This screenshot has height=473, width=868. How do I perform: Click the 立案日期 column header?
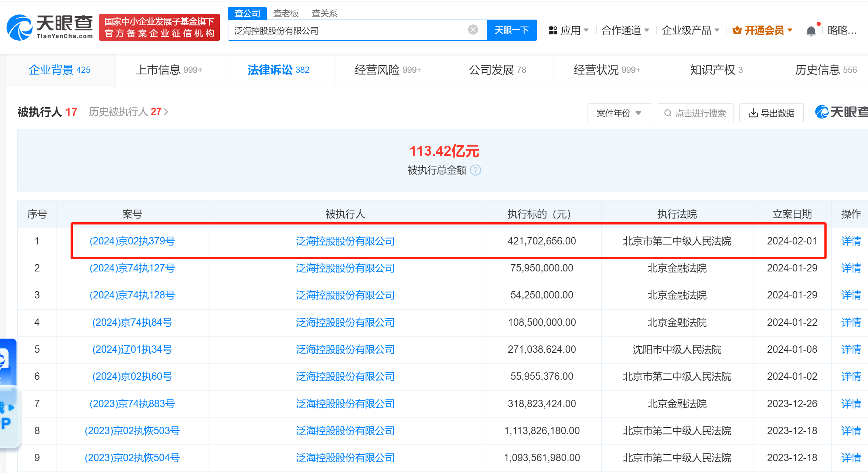click(x=792, y=214)
